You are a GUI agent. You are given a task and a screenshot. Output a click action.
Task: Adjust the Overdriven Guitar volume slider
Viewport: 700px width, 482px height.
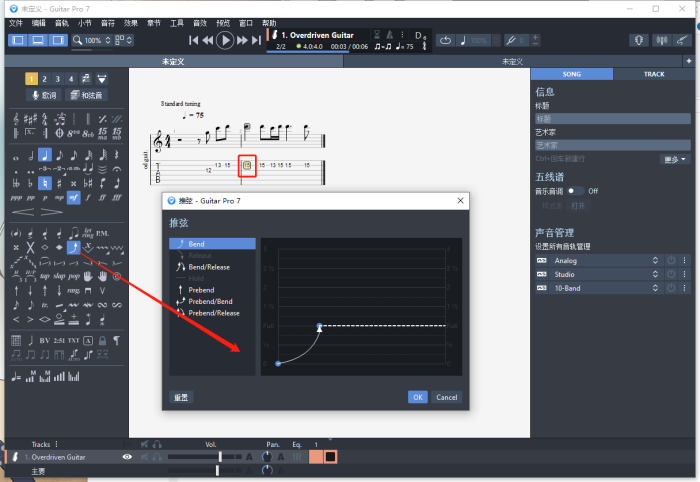click(x=220, y=457)
